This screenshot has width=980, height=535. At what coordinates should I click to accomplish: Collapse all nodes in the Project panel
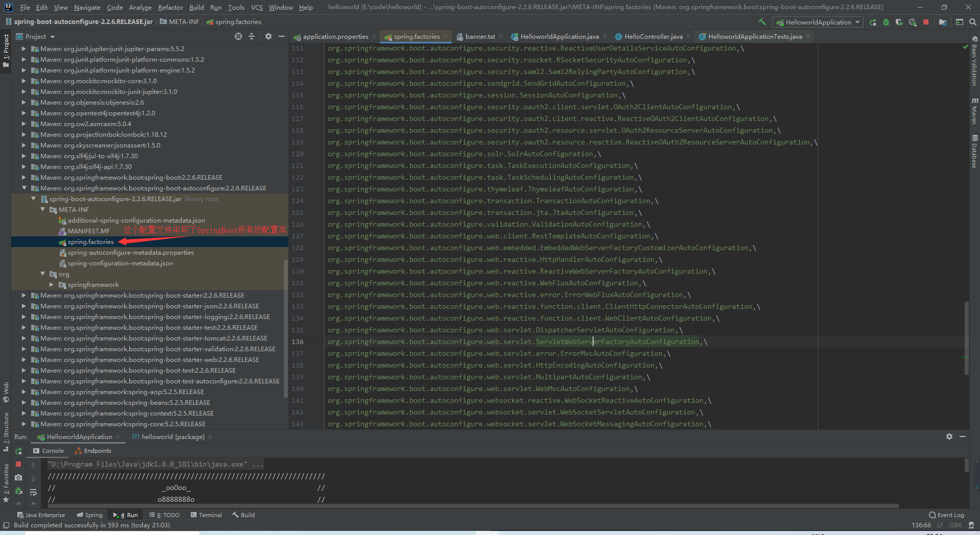pyautogui.click(x=251, y=36)
